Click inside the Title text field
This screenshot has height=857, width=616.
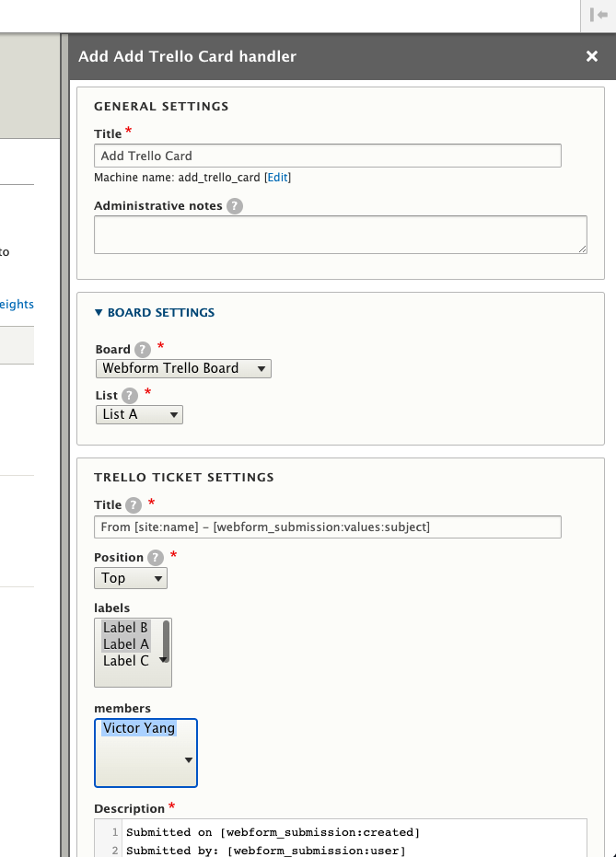pos(327,155)
